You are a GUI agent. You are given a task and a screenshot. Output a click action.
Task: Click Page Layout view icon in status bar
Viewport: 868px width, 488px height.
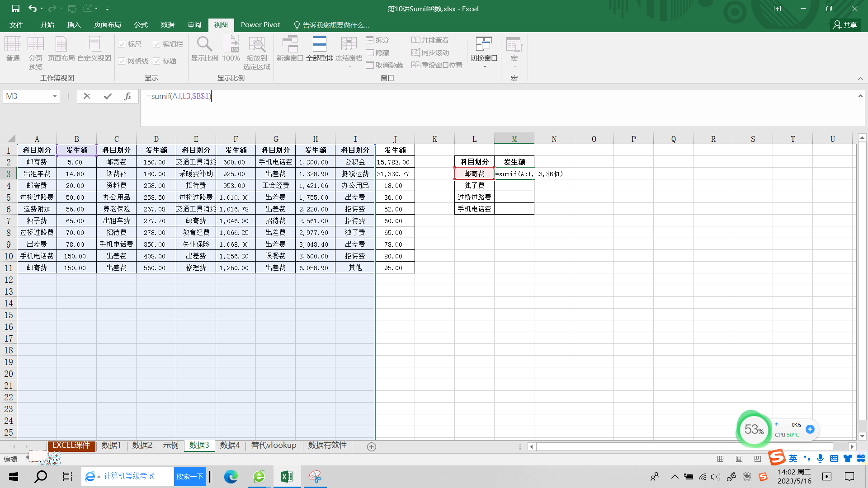[x=739, y=459]
